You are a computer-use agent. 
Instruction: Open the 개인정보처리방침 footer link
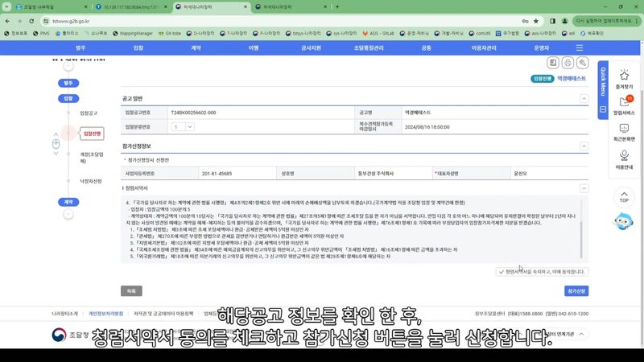(105, 314)
